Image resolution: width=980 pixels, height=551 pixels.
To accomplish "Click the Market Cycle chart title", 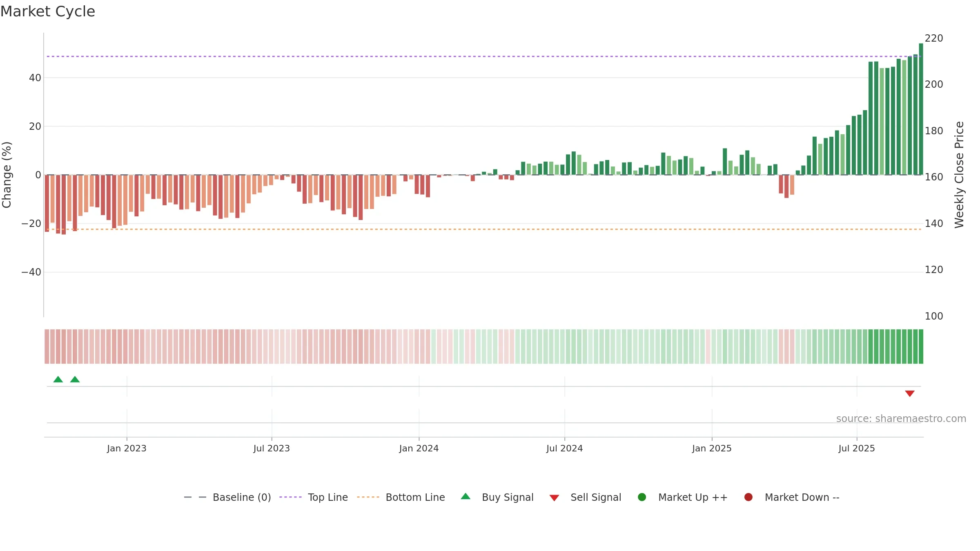I will tap(48, 11).
